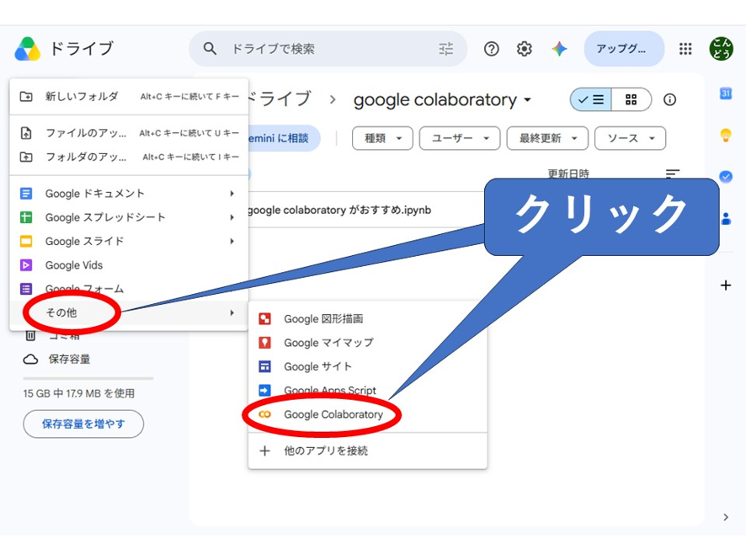Select Google Vids menu item
This screenshot has height=560, width=746.
pos(129,265)
